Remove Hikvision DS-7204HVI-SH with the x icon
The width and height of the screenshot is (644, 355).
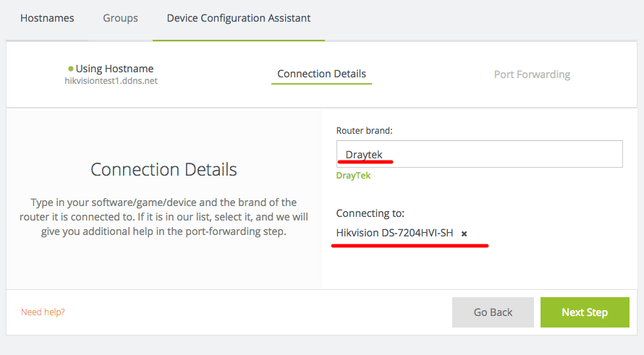pyautogui.click(x=464, y=234)
